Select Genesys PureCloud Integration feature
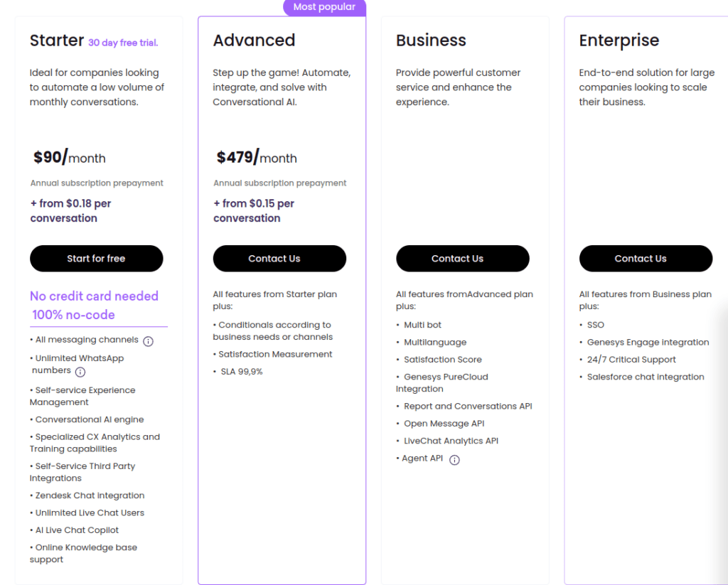This screenshot has height=585, width=728. 442,383
